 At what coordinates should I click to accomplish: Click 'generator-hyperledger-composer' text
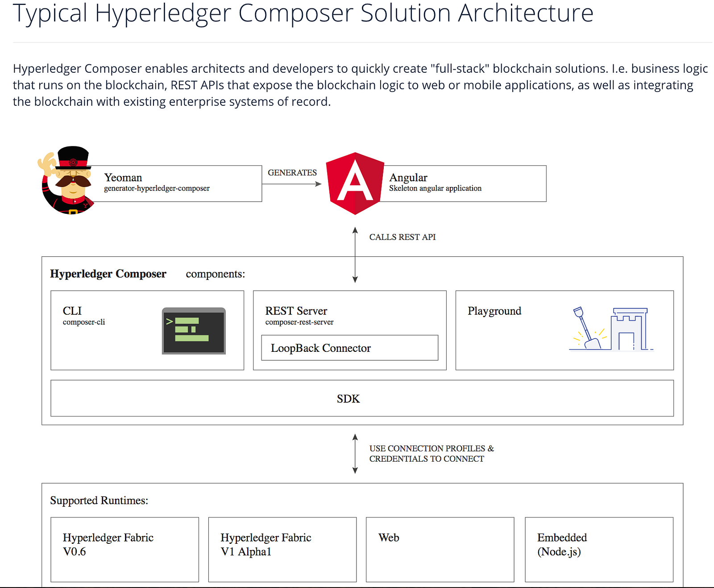(x=157, y=188)
